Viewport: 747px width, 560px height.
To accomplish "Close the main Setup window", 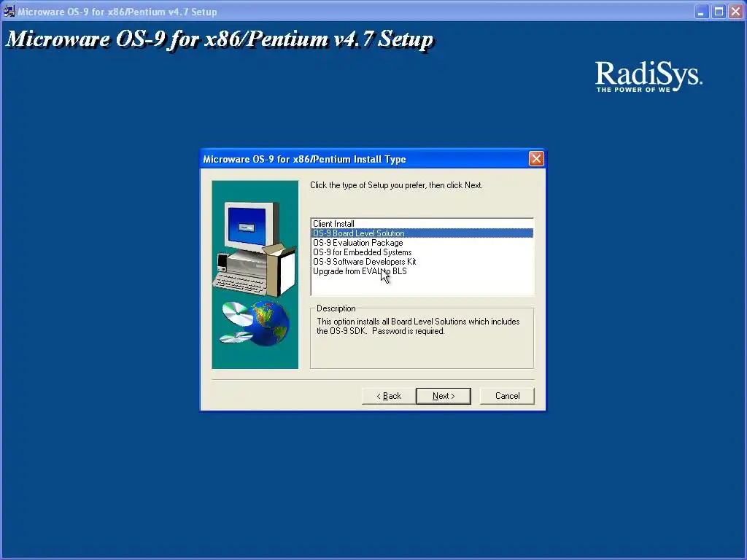I will click(x=735, y=12).
